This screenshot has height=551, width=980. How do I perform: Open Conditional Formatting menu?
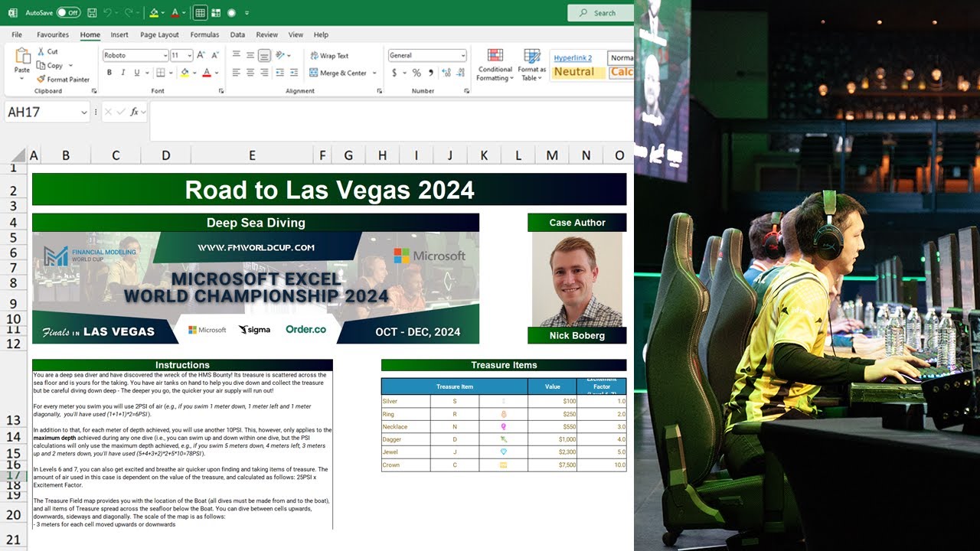pyautogui.click(x=495, y=66)
